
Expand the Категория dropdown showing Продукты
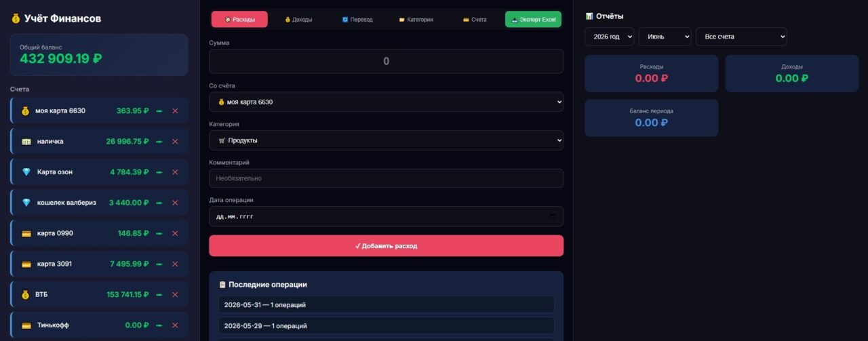coord(386,140)
